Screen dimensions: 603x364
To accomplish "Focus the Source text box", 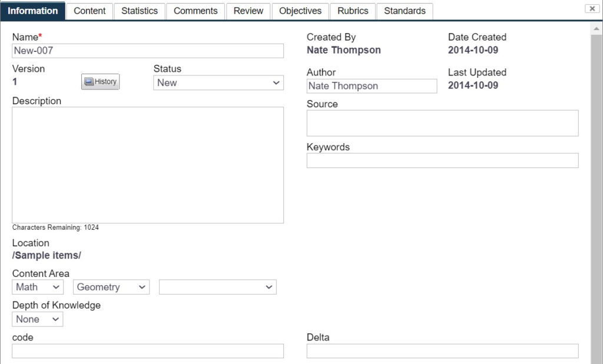I will coord(443,123).
